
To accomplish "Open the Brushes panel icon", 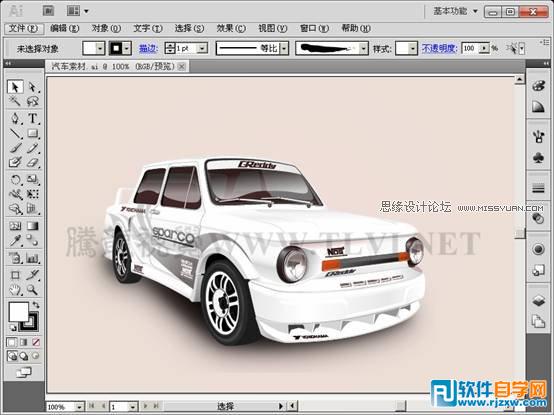I will coord(538,136).
